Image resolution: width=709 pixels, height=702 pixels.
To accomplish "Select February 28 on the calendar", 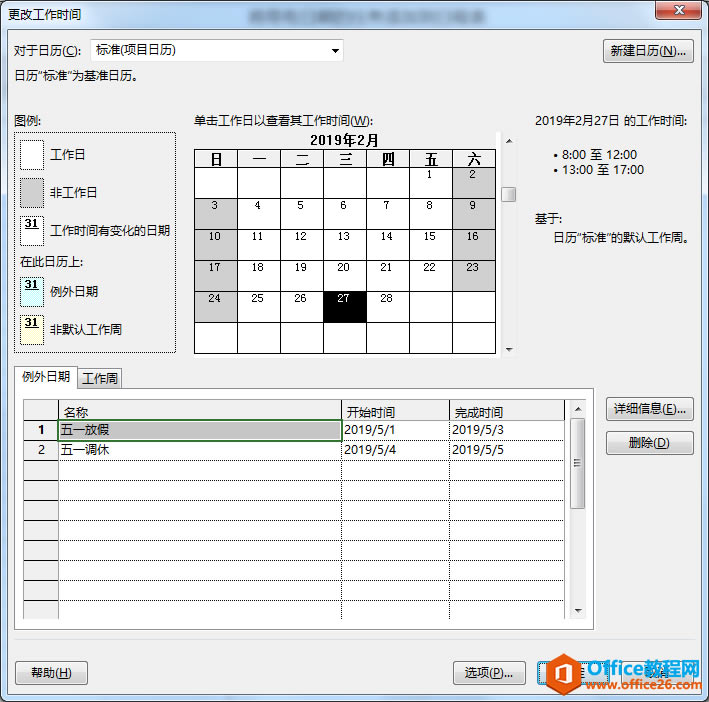I will coord(388,307).
